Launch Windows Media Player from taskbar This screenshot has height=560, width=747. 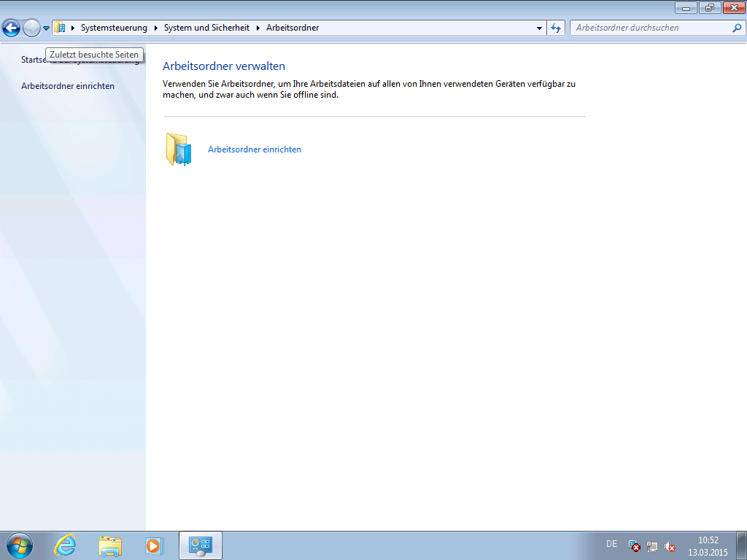(155, 545)
